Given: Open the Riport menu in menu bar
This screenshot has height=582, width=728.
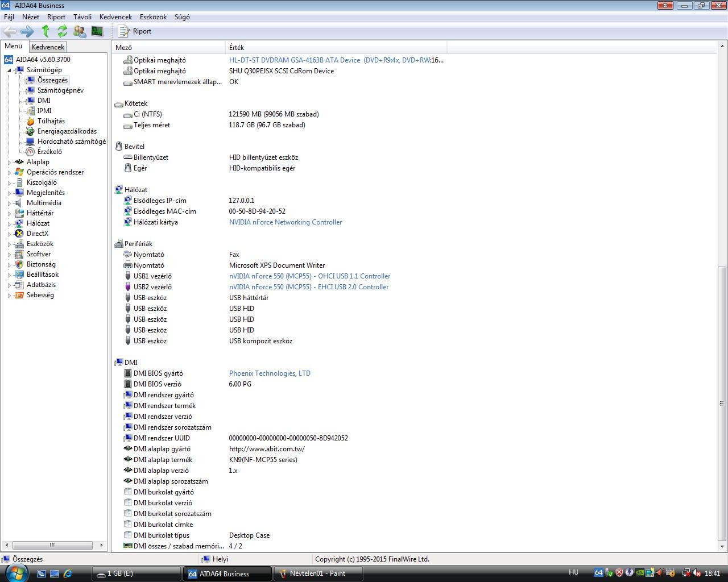Looking at the screenshot, I should (56, 17).
